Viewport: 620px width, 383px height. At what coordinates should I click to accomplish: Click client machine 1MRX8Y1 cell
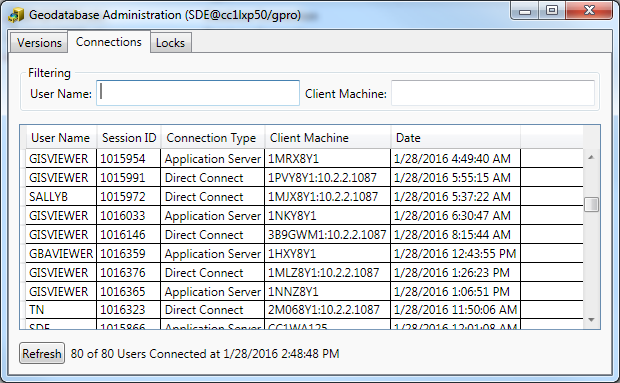click(327, 158)
